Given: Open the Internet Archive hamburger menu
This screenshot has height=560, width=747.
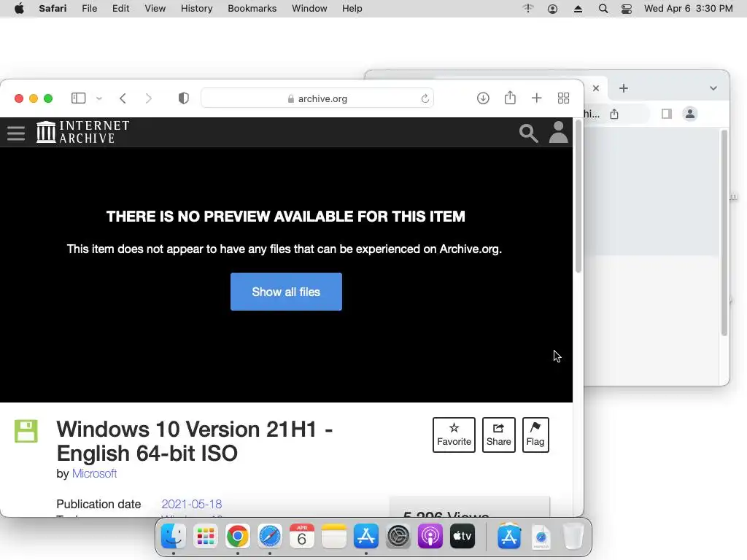Looking at the screenshot, I should [16, 133].
